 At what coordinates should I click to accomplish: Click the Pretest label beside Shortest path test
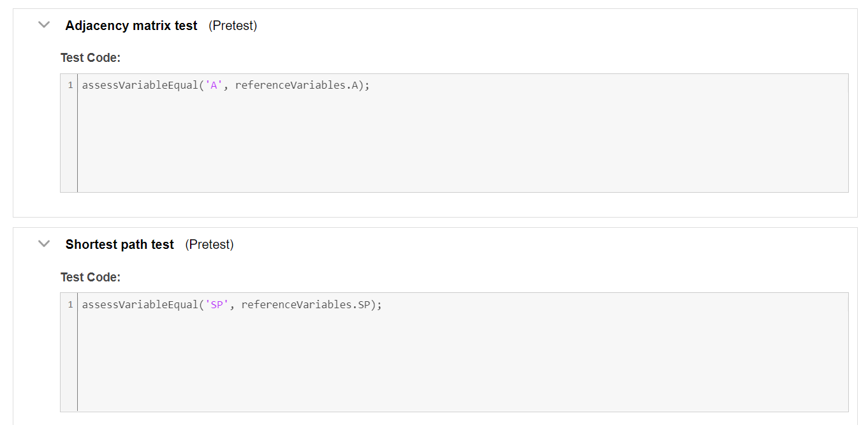209,244
